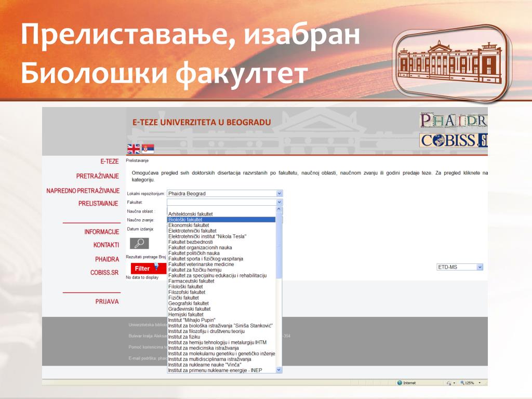The height and width of the screenshot is (399, 532).
Task: Open KONTAKTI menu item
Action: click(106, 245)
